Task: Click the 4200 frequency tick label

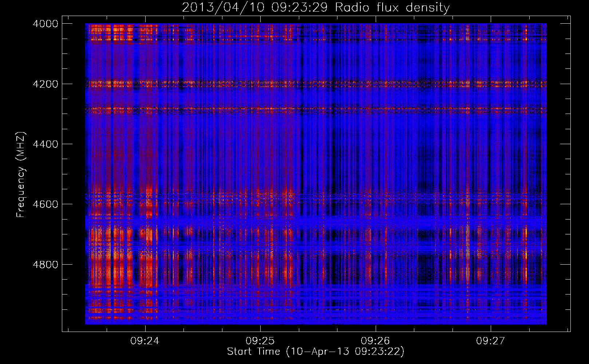Action: (46, 84)
